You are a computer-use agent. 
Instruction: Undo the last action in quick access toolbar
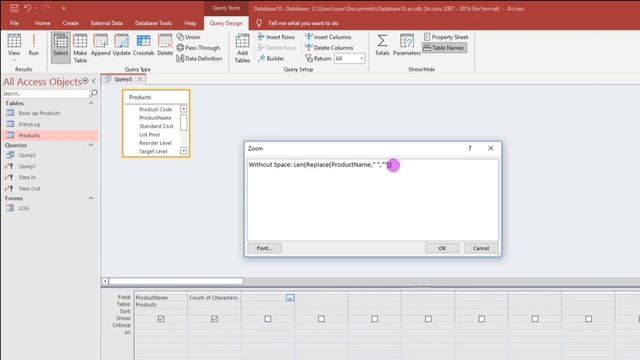click(x=27, y=8)
